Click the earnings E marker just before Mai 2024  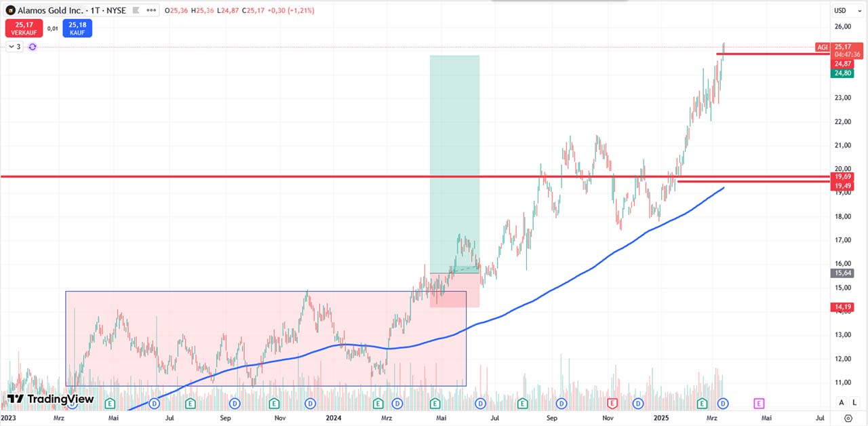tap(434, 403)
